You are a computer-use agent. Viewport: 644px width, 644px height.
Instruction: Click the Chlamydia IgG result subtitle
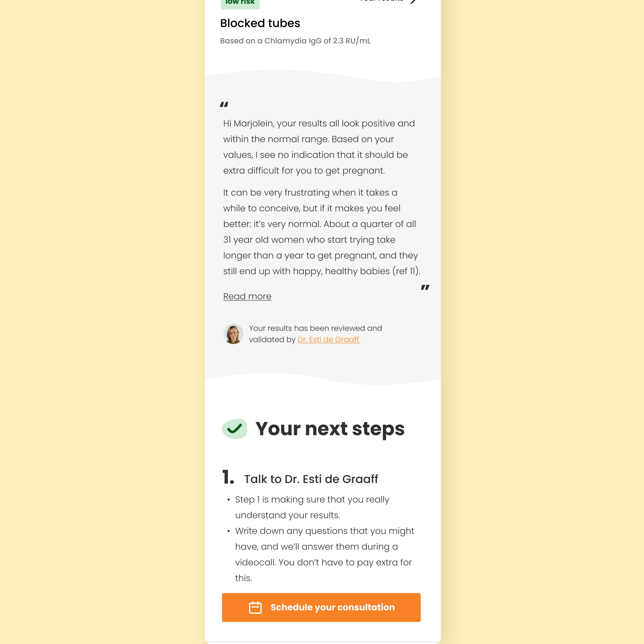(295, 41)
